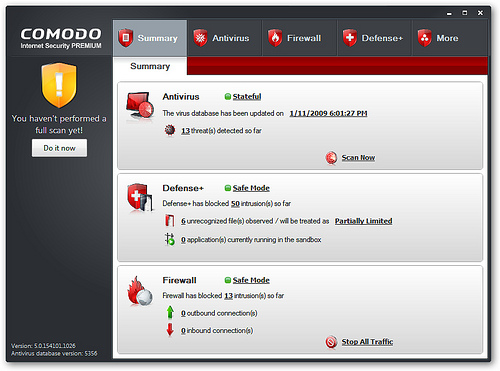Viewport: 500px width, 371px height.
Task: Click the Partially Limited link
Action: 363,221
